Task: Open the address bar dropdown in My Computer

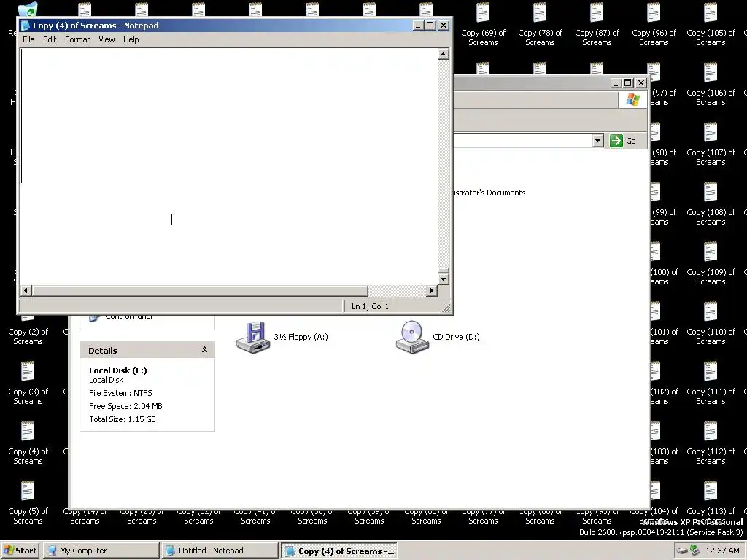Action: tap(598, 141)
